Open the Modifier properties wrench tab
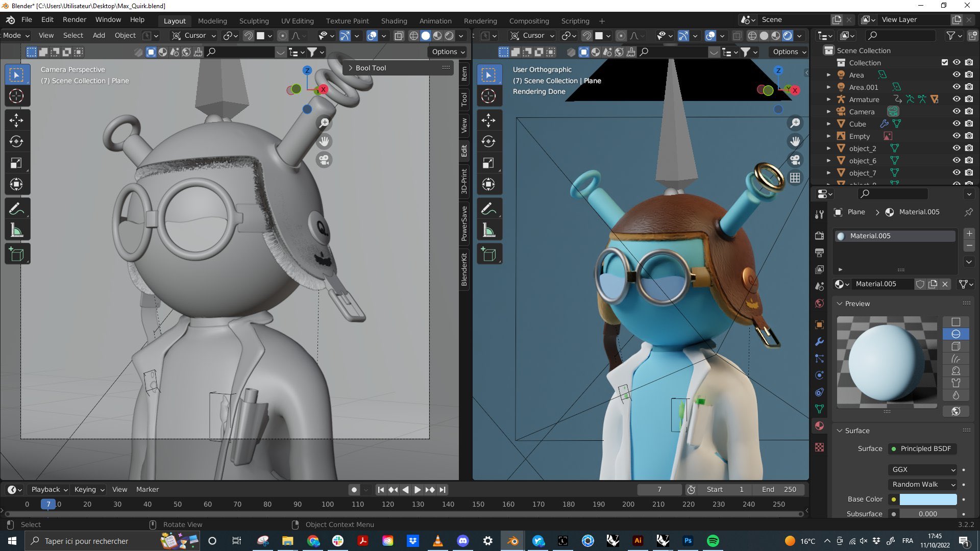This screenshot has height=551, width=980. tap(819, 341)
